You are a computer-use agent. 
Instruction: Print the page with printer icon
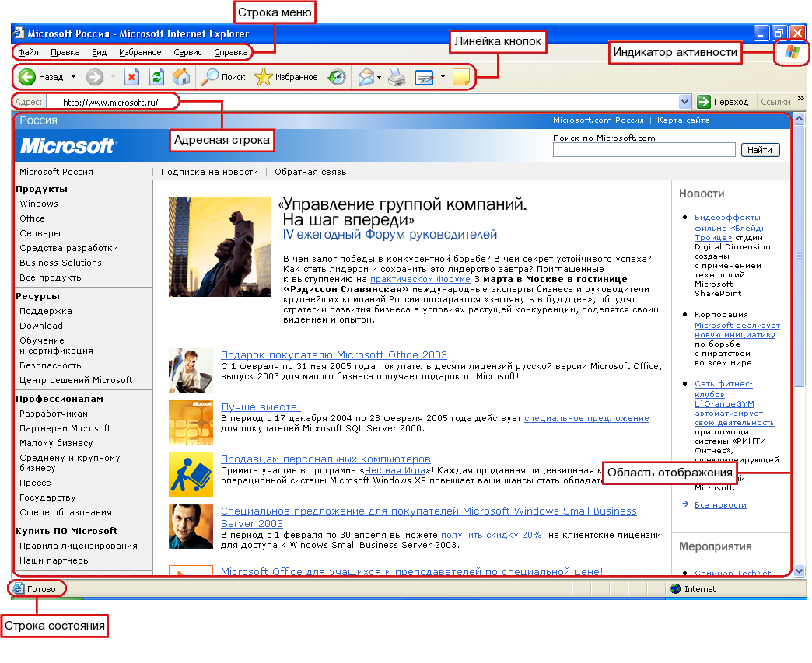(x=397, y=77)
